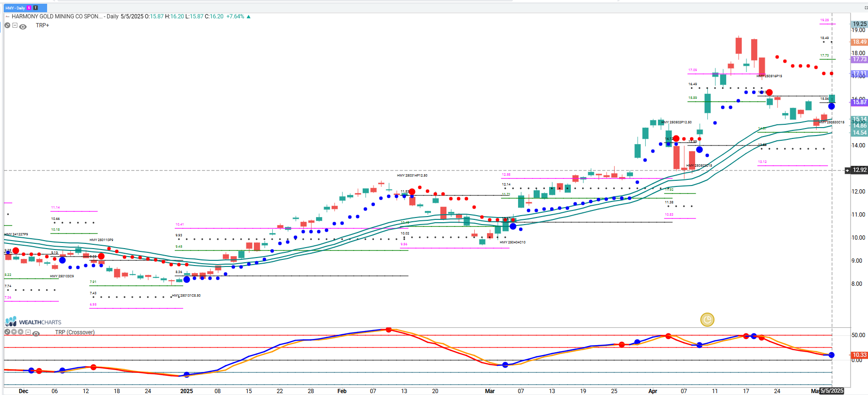Click the Mar label on the time axis
868x395 pixels.
tap(490, 391)
